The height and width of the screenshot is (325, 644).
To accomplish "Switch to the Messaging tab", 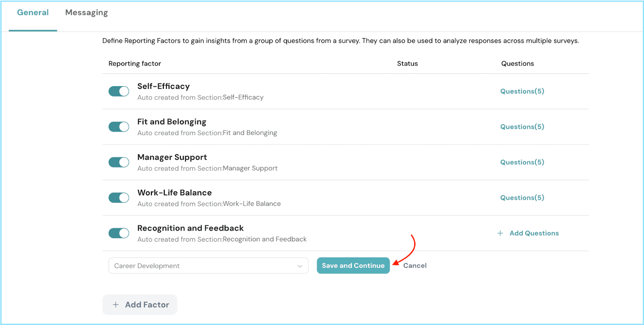I will [x=87, y=12].
